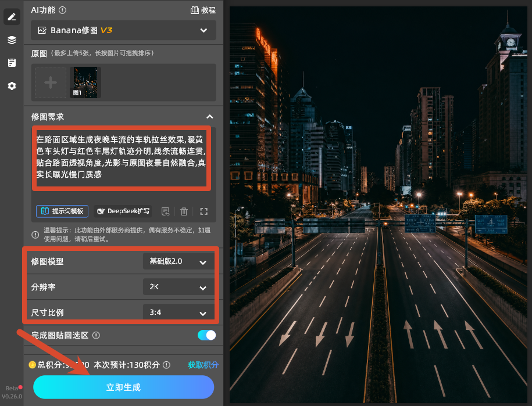532x406 pixels.
Task: Open the 分辨率 2K dropdown
Action: click(x=178, y=287)
